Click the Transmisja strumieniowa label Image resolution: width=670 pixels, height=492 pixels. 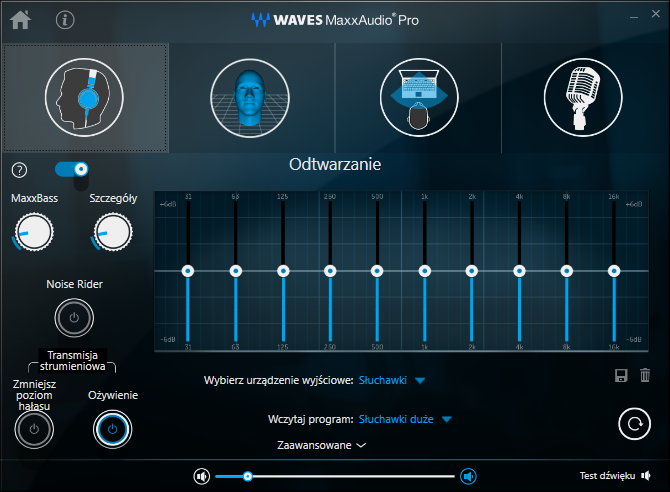(x=73, y=361)
